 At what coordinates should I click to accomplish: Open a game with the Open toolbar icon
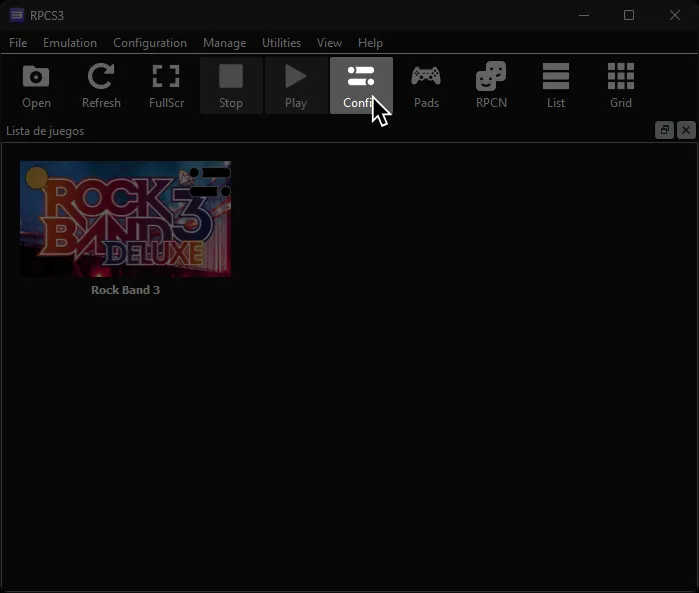36,86
